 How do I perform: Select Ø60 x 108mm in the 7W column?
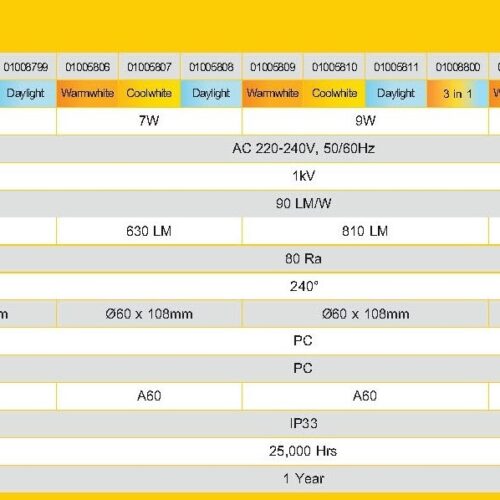[x=149, y=314]
